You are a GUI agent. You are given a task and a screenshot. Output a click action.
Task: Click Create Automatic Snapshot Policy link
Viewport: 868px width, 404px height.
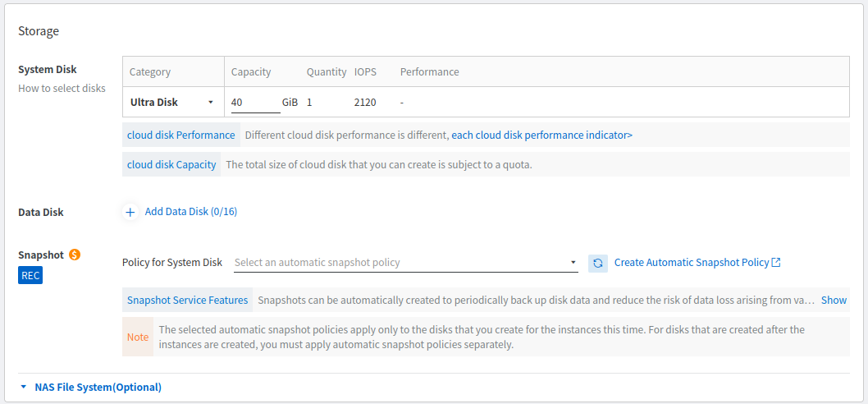[691, 263]
